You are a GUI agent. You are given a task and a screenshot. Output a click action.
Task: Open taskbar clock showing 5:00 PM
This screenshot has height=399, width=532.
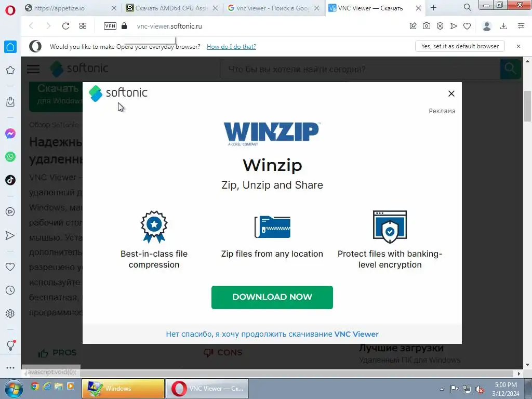pyautogui.click(x=506, y=389)
